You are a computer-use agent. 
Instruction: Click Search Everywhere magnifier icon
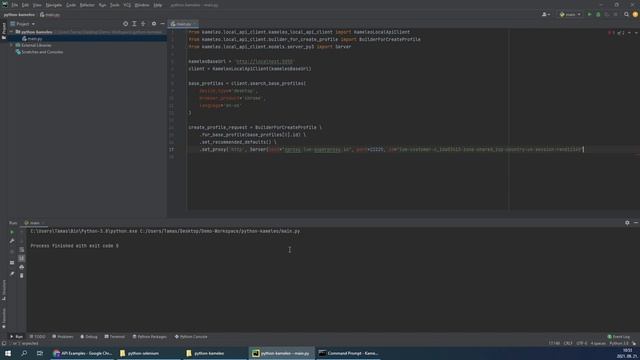[x=626, y=15]
